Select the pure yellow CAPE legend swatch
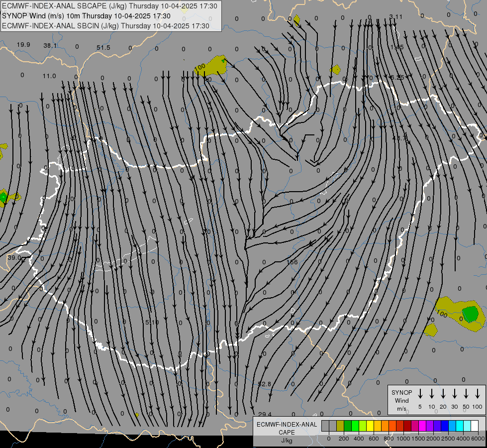The image size is (487, 448). [370, 426]
